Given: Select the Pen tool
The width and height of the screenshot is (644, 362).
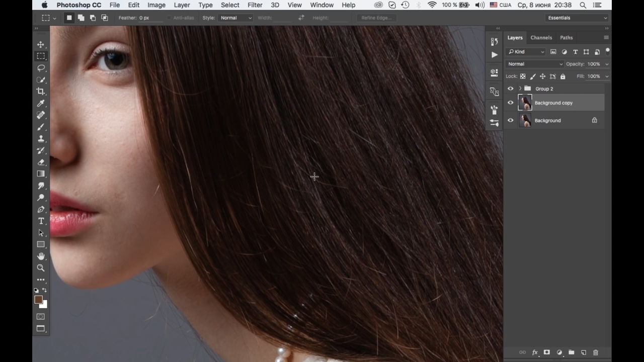Looking at the screenshot, I should point(41,209).
